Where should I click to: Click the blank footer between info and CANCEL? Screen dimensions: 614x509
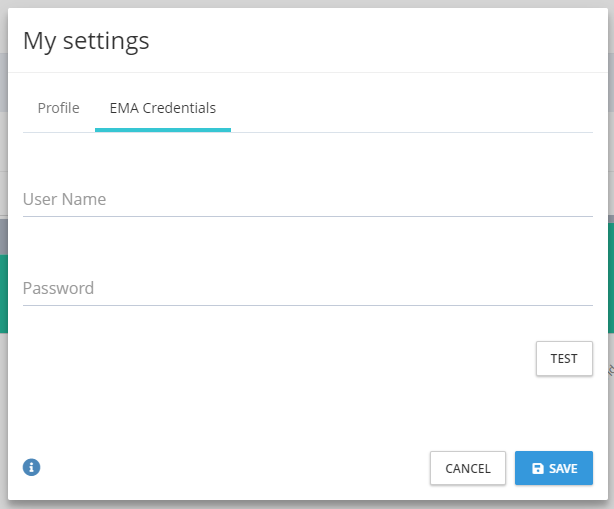[230, 468]
